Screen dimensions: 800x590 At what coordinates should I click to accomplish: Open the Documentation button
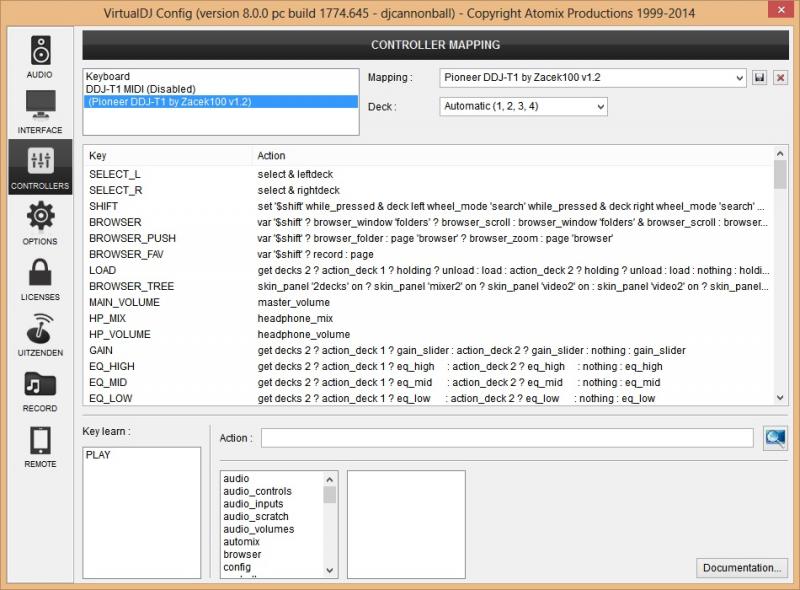[741, 568]
